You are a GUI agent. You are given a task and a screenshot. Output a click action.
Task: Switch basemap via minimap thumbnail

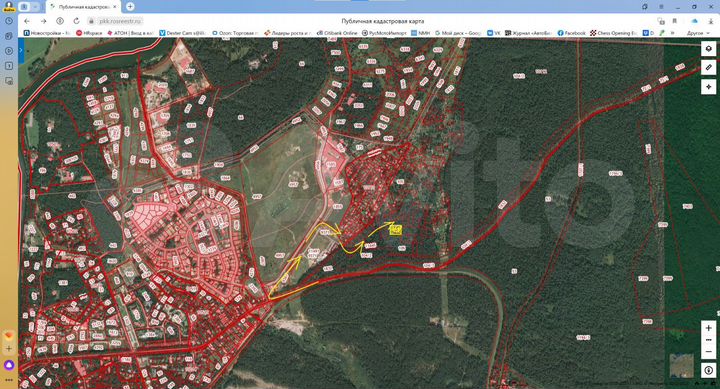click(x=681, y=365)
